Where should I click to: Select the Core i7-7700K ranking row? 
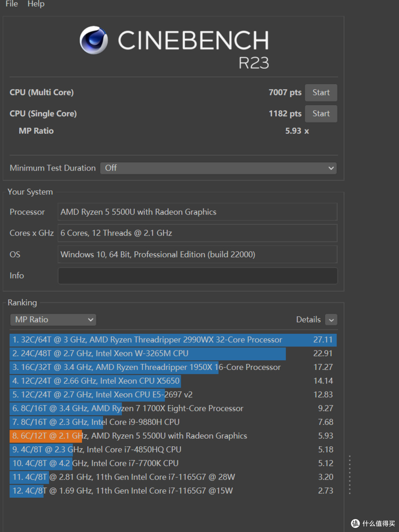173,463
